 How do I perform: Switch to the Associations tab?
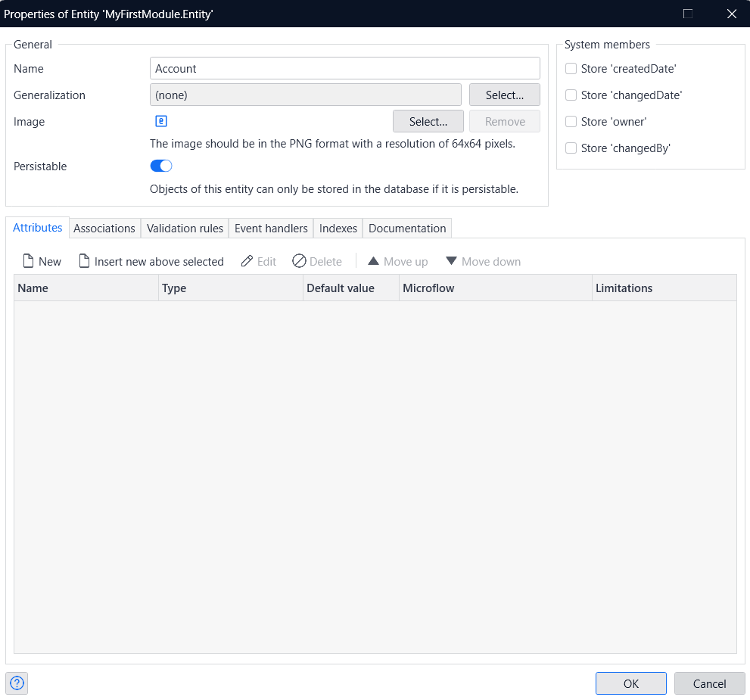coord(104,228)
